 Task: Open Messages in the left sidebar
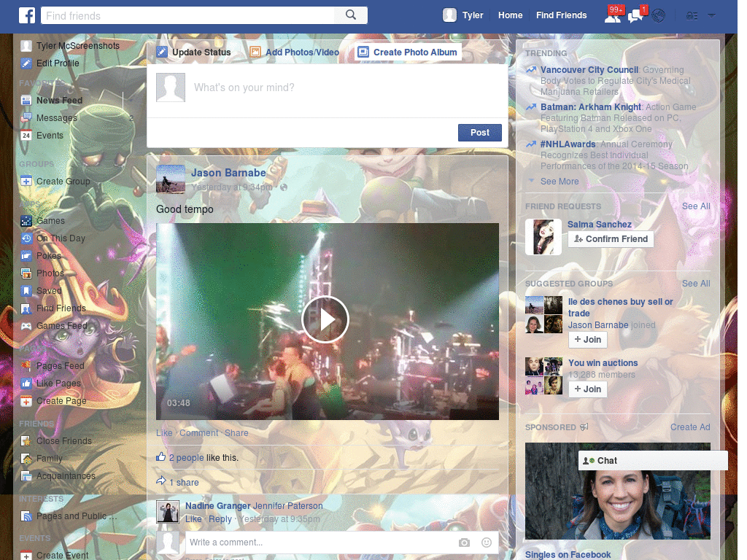click(56, 118)
